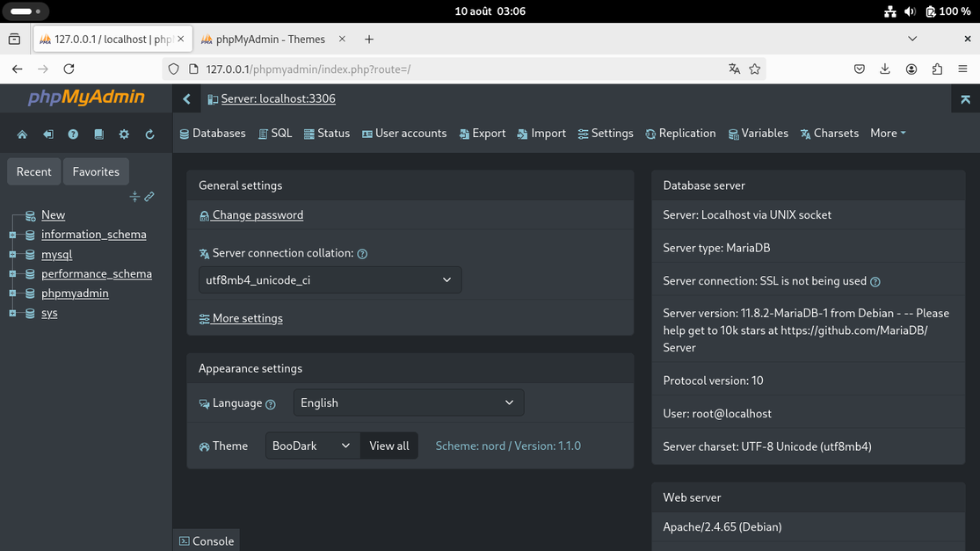This screenshot has height=551, width=980.
Task: Open the More settings link
Action: point(241,318)
